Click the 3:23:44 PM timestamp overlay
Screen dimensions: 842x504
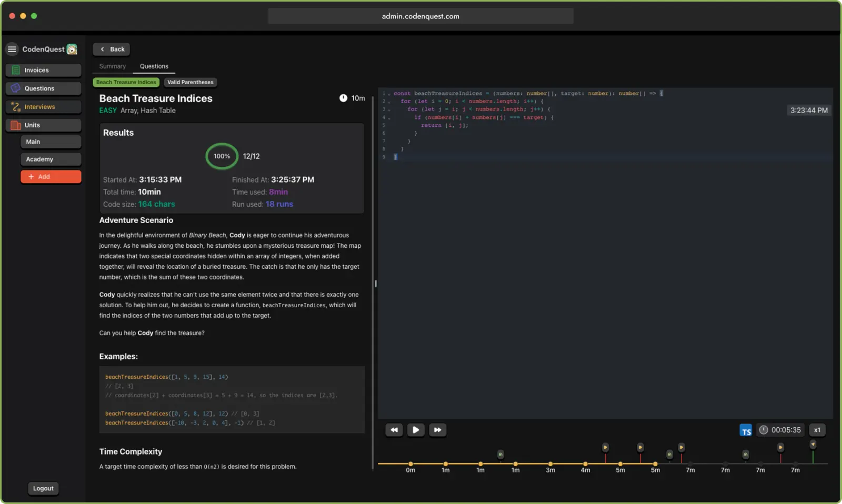(x=809, y=110)
